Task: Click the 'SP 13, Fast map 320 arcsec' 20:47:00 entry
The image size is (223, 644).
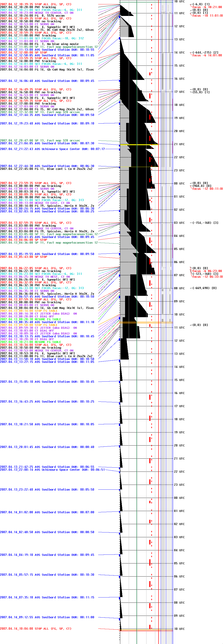Action: (40, 141)
